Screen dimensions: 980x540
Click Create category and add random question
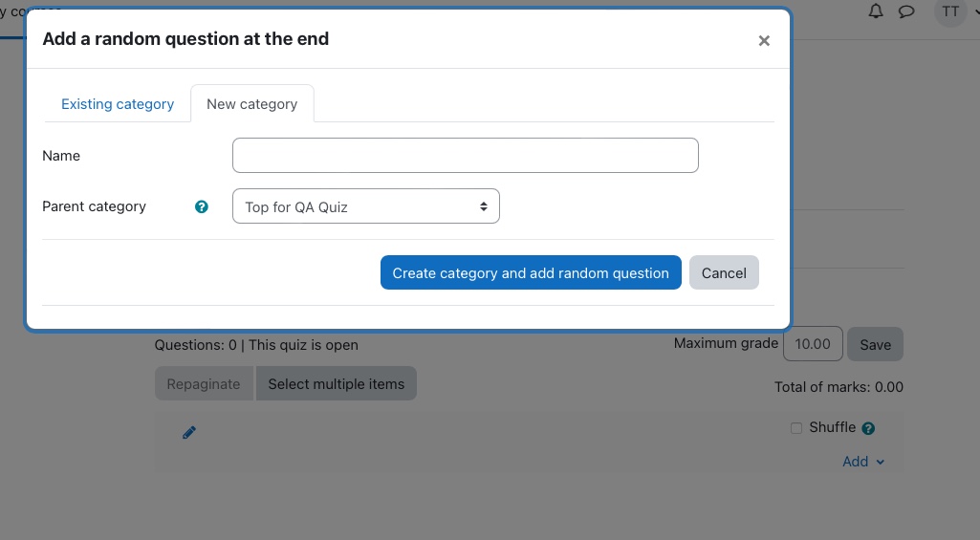pyautogui.click(x=531, y=272)
